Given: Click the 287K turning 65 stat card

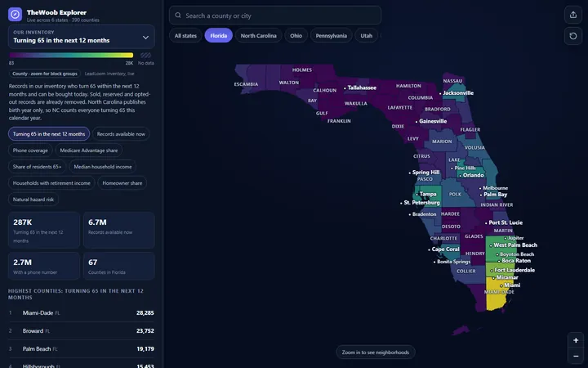Looking at the screenshot, I should pos(44,230).
